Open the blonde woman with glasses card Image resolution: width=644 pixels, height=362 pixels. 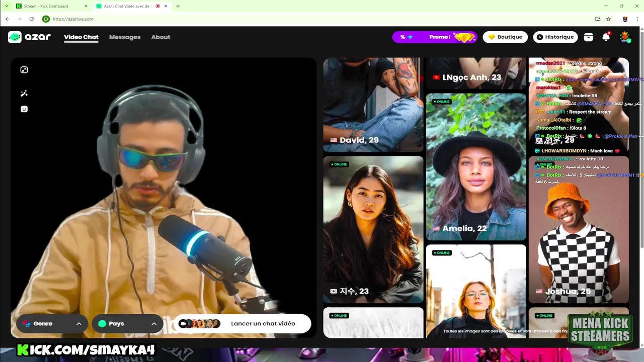pos(476,291)
